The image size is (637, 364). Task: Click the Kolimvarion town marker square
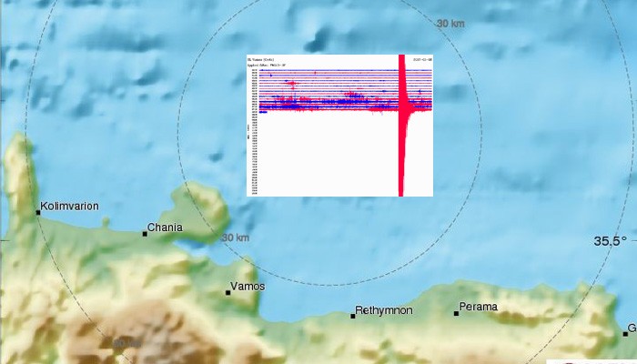click(x=38, y=212)
